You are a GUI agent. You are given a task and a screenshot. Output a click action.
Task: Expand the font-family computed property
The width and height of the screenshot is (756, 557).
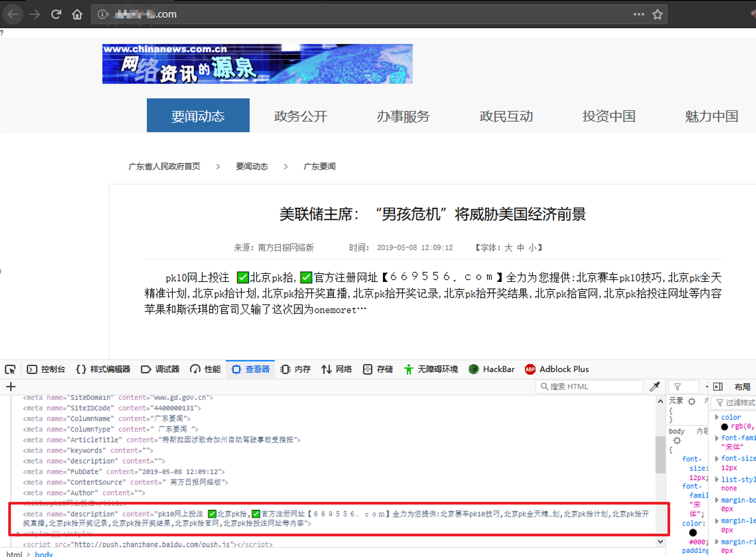pyautogui.click(x=717, y=438)
